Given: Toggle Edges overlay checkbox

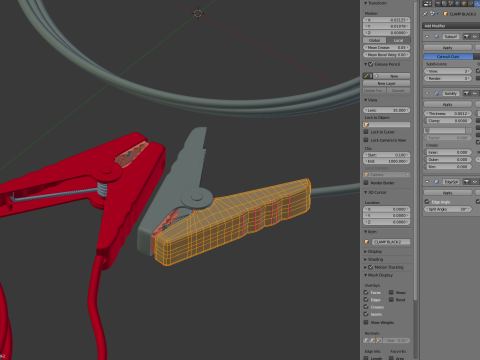Looking at the screenshot, I should tap(366, 300).
